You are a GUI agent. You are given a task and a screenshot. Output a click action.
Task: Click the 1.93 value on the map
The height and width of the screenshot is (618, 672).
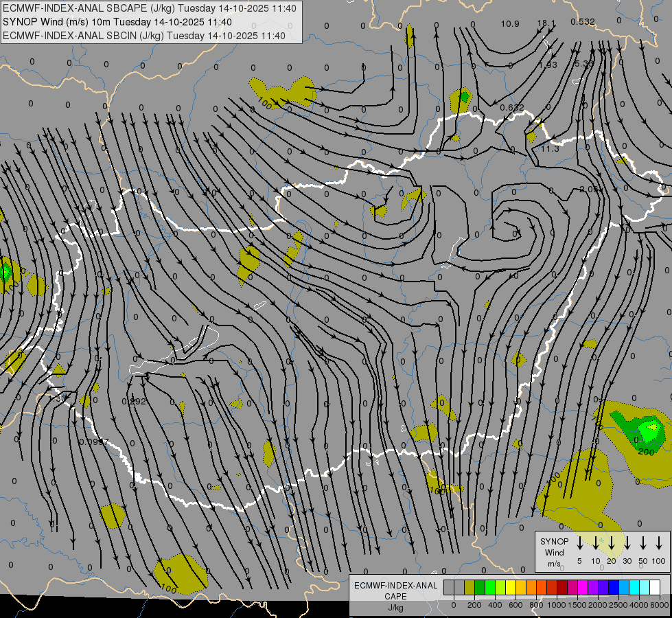coord(548,65)
